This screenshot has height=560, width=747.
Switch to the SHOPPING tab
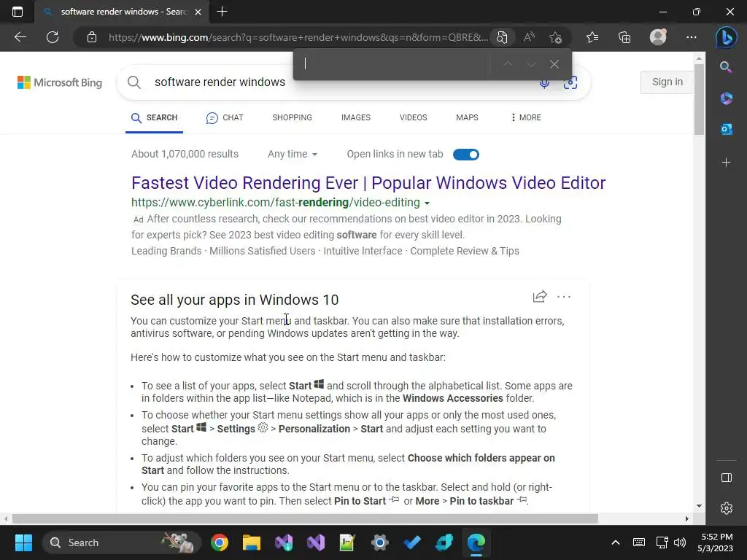click(x=292, y=117)
